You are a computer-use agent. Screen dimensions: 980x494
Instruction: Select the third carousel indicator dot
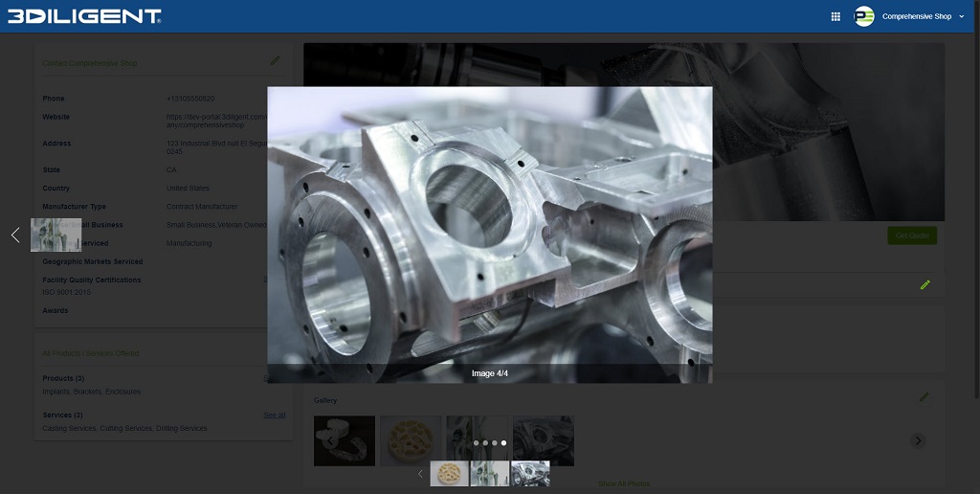[495, 443]
